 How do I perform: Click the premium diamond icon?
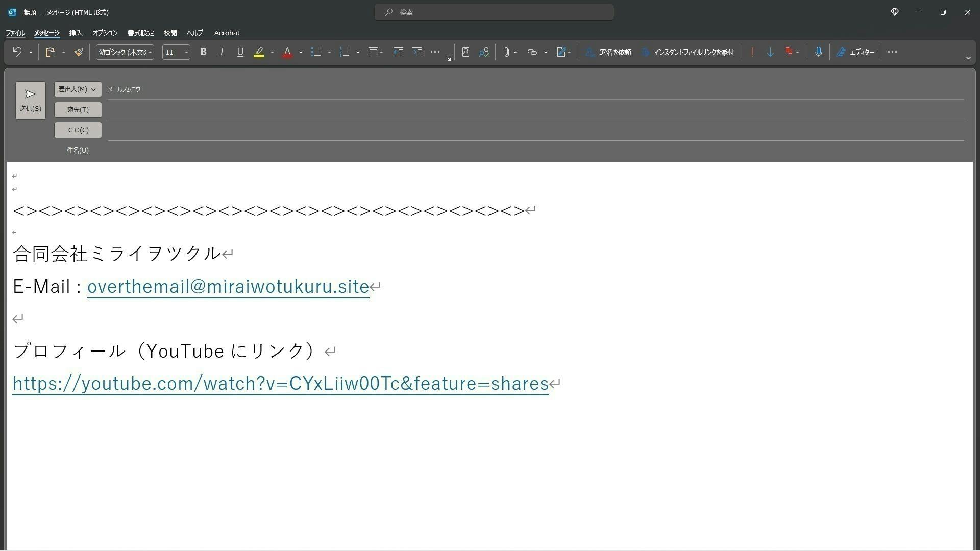[x=895, y=12]
